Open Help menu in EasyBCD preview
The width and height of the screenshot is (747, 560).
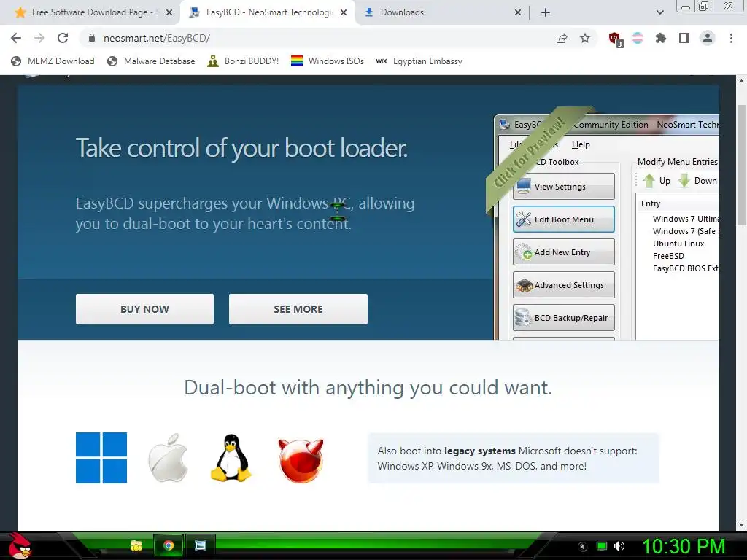581,144
